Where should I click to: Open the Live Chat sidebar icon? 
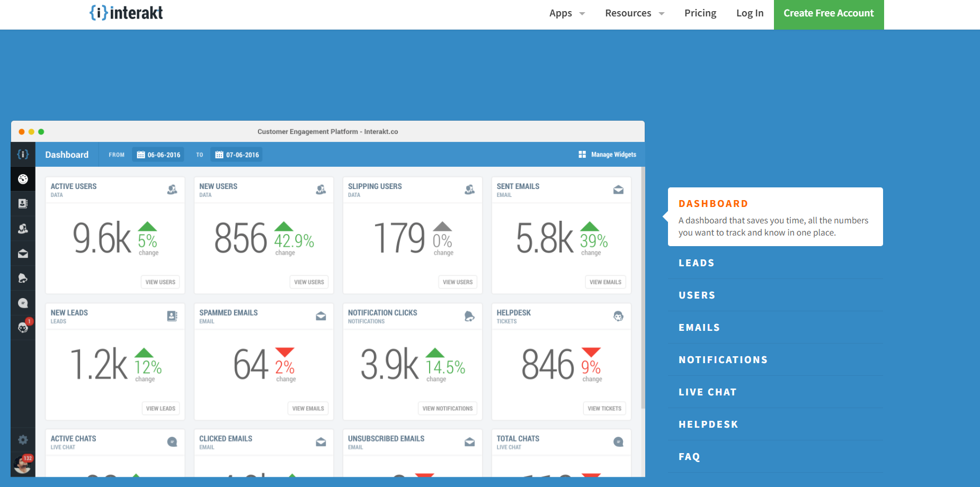pyautogui.click(x=23, y=303)
